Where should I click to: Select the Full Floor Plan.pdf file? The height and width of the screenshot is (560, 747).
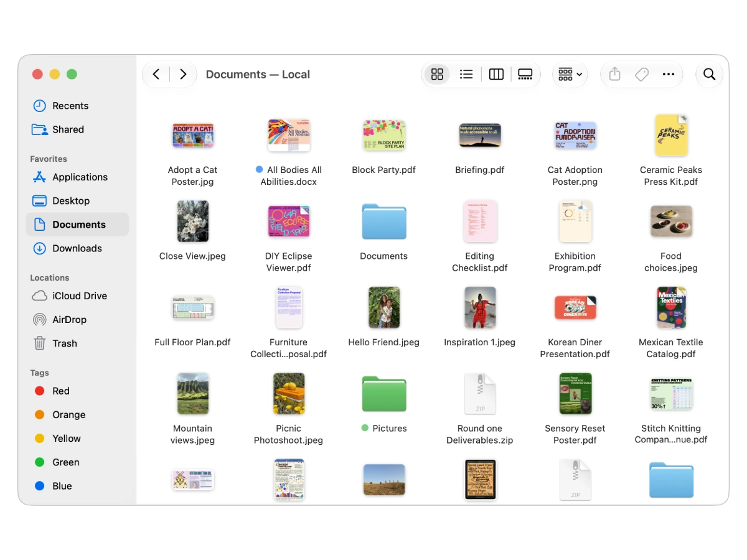tap(193, 307)
